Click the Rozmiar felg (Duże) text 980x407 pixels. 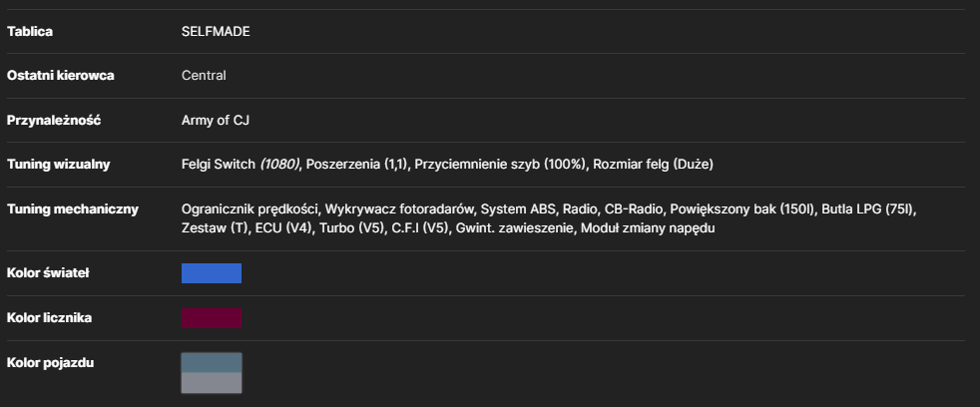click(653, 165)
